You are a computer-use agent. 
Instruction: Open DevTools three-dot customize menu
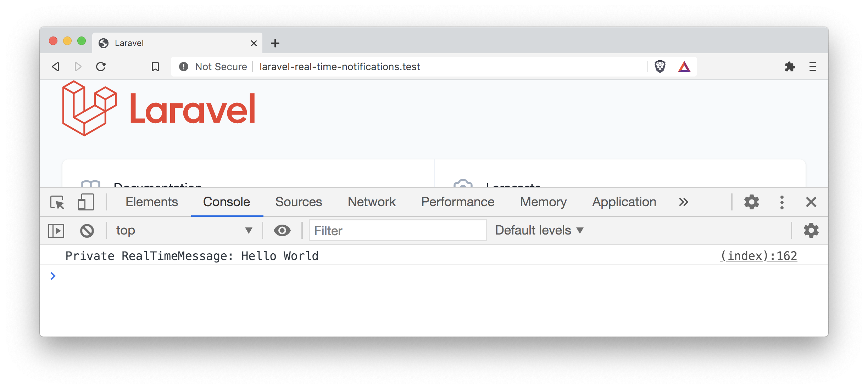pos(782,202)
